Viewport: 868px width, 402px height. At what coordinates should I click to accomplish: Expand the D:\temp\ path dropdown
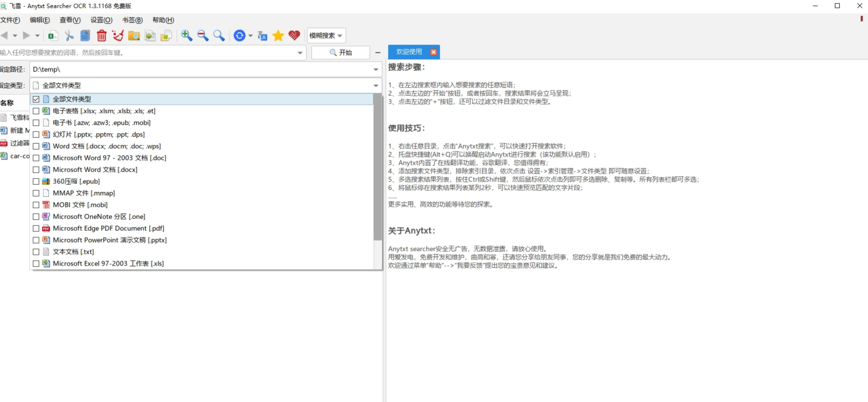tap(375, 69)
